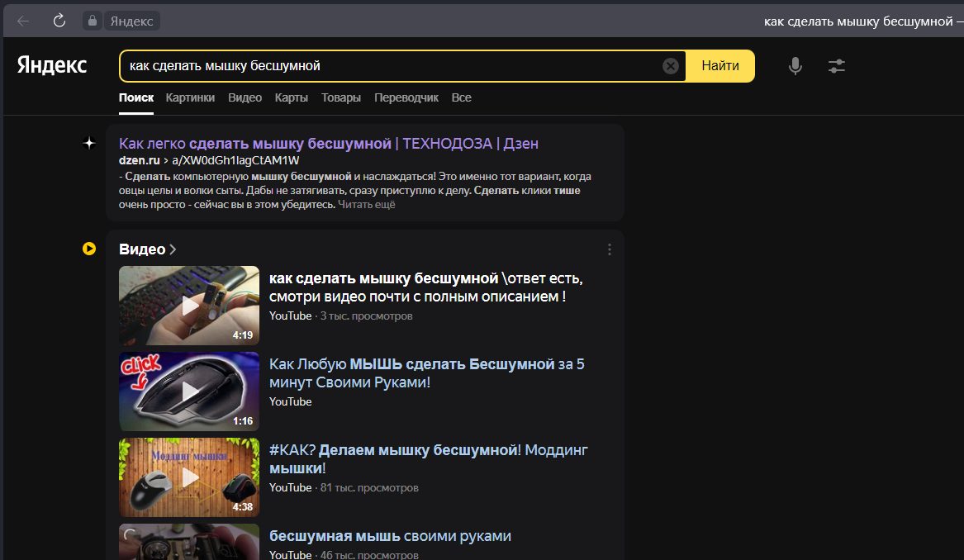Image resolution: width=964 pixels, height=560 pixels.
Task: Open the three-dot menu of the Видео block
Action: (610, 249)
